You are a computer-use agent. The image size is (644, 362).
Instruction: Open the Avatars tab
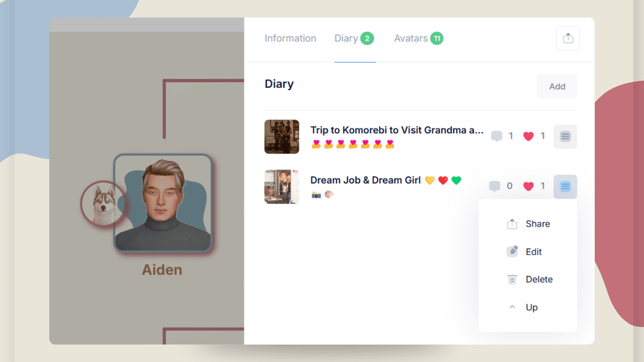(419, 38)
